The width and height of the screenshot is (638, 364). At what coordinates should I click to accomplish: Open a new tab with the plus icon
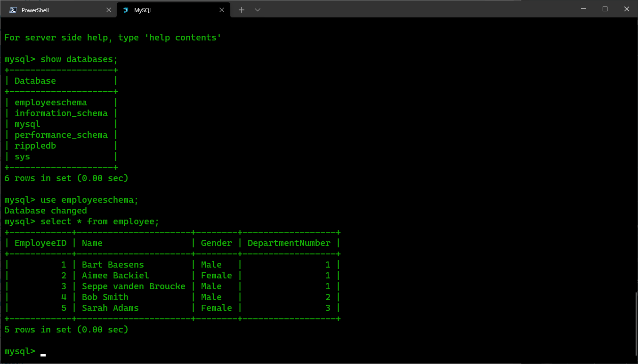242,9
